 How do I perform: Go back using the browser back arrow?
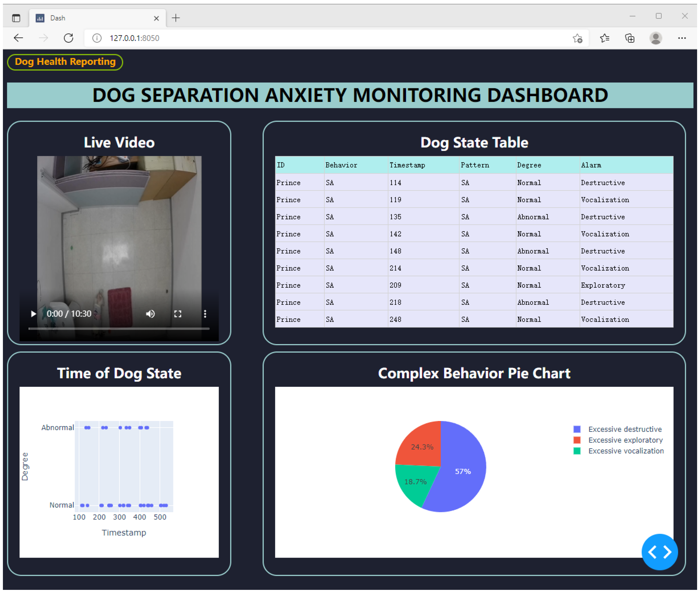click(19, 38)
